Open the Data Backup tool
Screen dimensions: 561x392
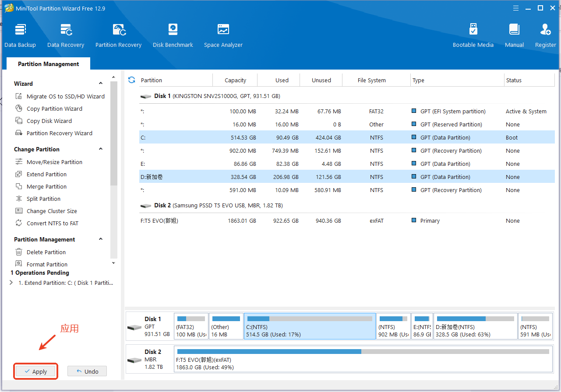click(x=20, y=36)
